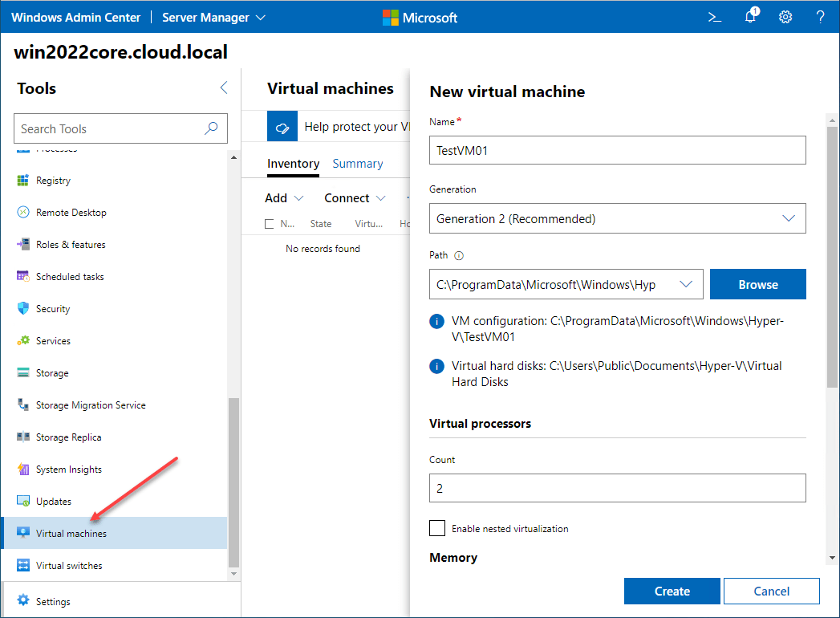Click Windows Admin Center title link
This screenshot has height=618, width=840.
(75, 18)
